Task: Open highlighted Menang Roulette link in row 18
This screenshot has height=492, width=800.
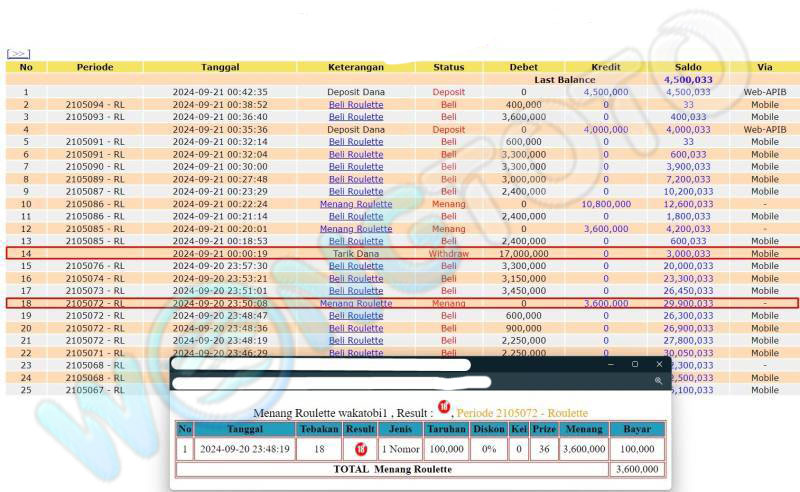Action: 356,303
